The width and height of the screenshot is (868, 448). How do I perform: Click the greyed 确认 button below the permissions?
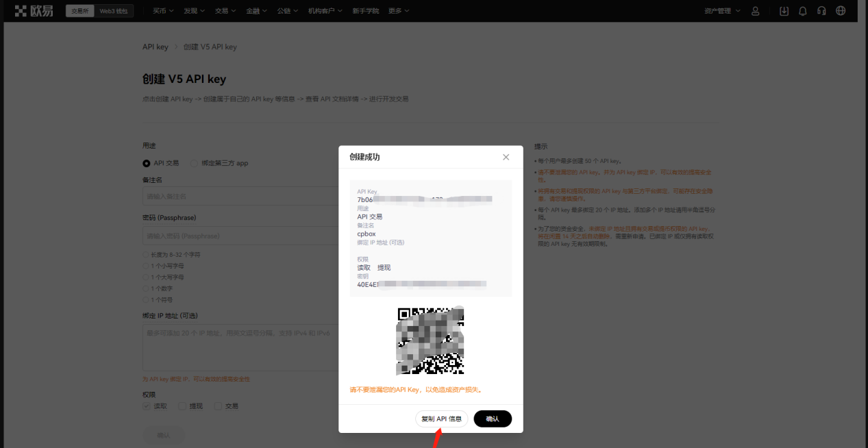pos(163,435)
